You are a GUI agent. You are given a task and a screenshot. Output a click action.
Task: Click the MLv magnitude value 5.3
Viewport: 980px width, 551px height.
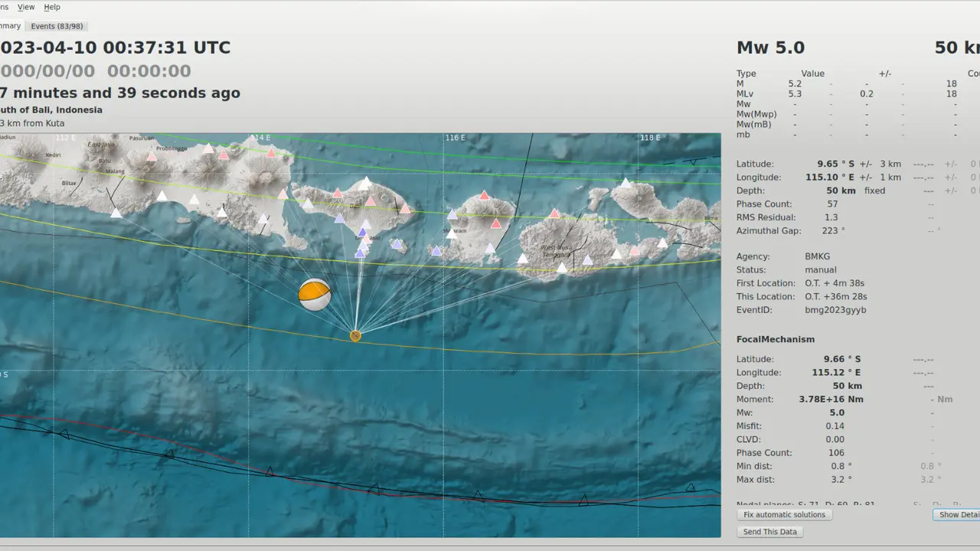[795, 94]
